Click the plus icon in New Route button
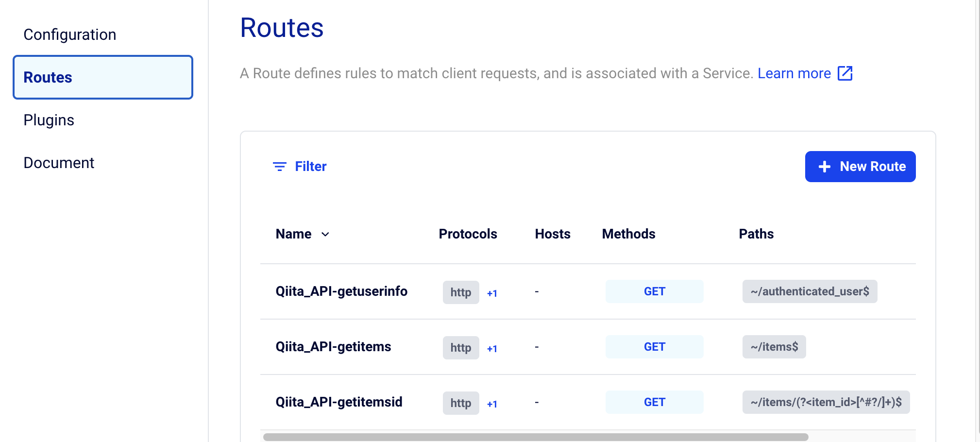This screenshot has width=980, height=442. tap(824, 167)
